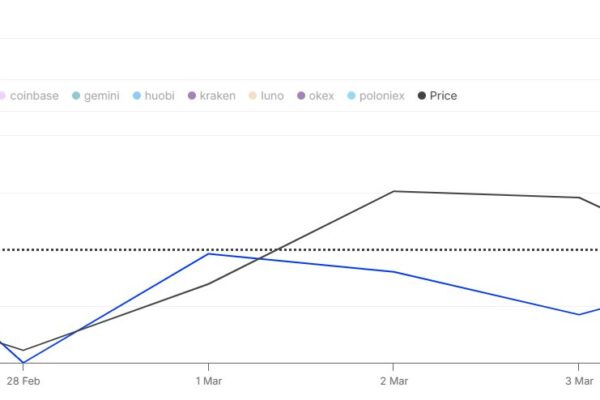The image size is (600, 400).
Task: Toggle the coinbase series legend dot
Action: (2, 96)
